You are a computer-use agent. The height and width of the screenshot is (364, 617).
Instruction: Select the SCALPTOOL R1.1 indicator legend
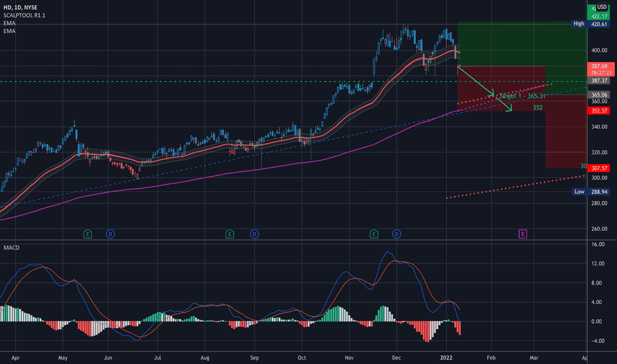24,15
